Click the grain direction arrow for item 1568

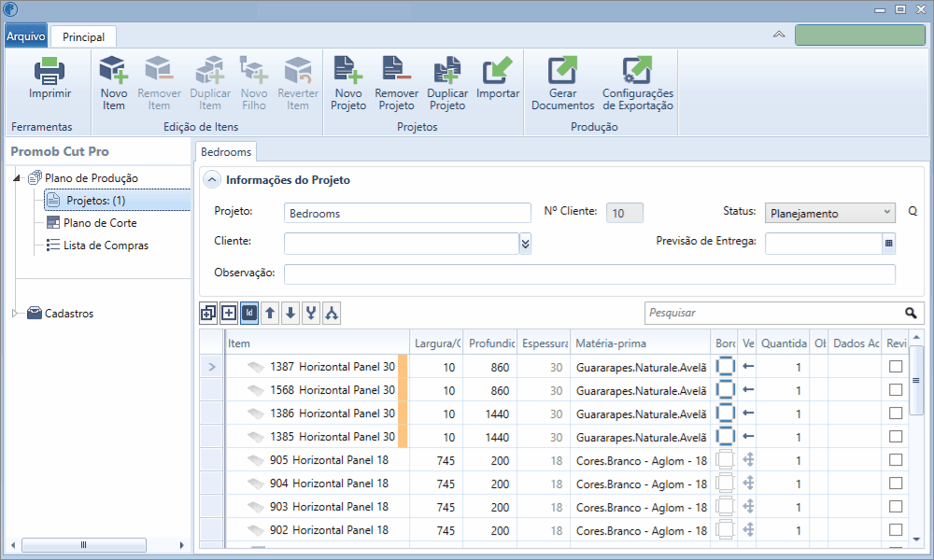click(x=748, y=390)
